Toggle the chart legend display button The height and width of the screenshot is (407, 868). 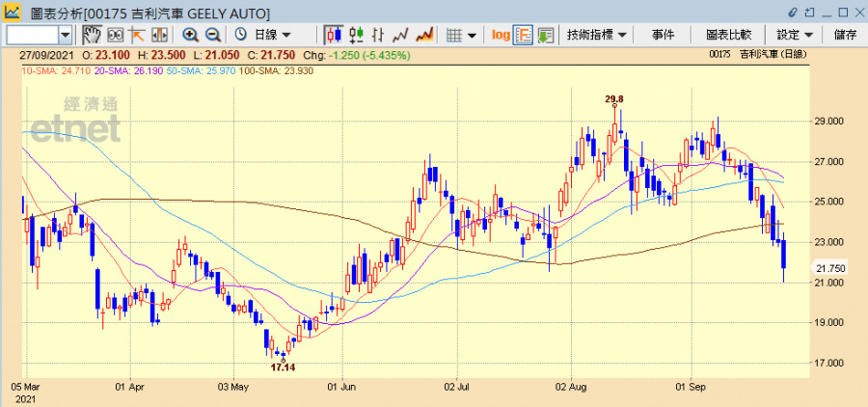coord(524,35)
